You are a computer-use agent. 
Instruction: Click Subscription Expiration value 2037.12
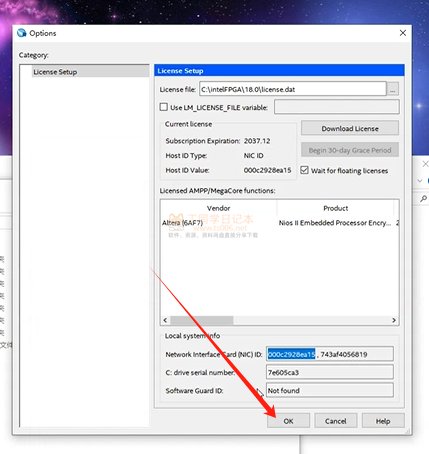point(257,141)
